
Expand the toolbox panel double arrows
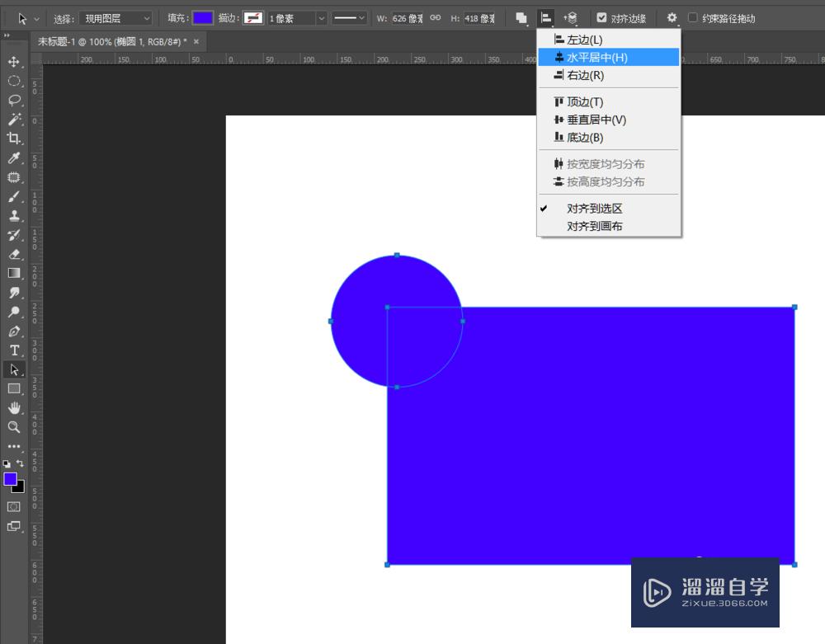click(x=7, y=35)
